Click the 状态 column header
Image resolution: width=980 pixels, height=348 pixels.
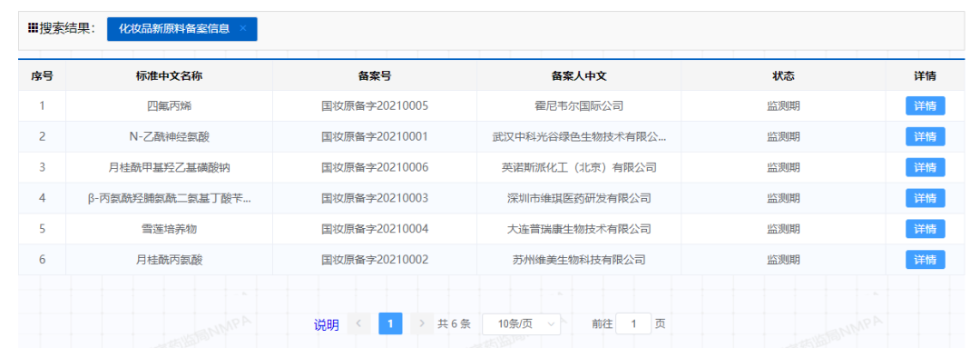(783, 75)
